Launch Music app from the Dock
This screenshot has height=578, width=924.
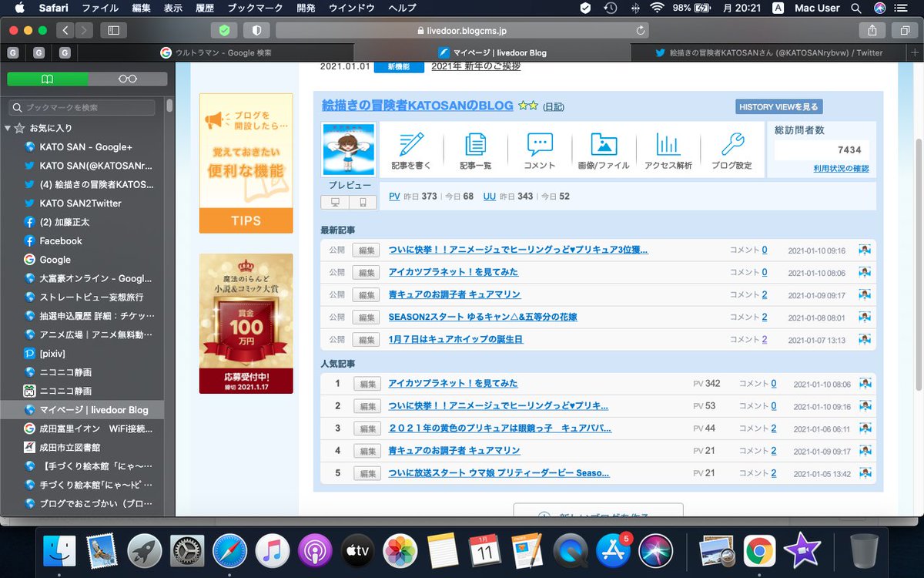click(273, 551)
